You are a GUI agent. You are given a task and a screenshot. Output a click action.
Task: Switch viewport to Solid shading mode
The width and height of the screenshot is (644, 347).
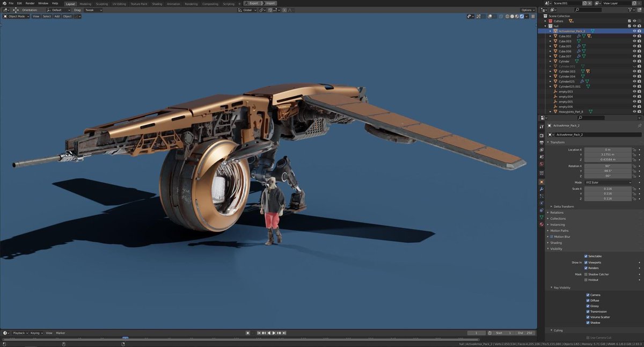(x=511, y=16)
